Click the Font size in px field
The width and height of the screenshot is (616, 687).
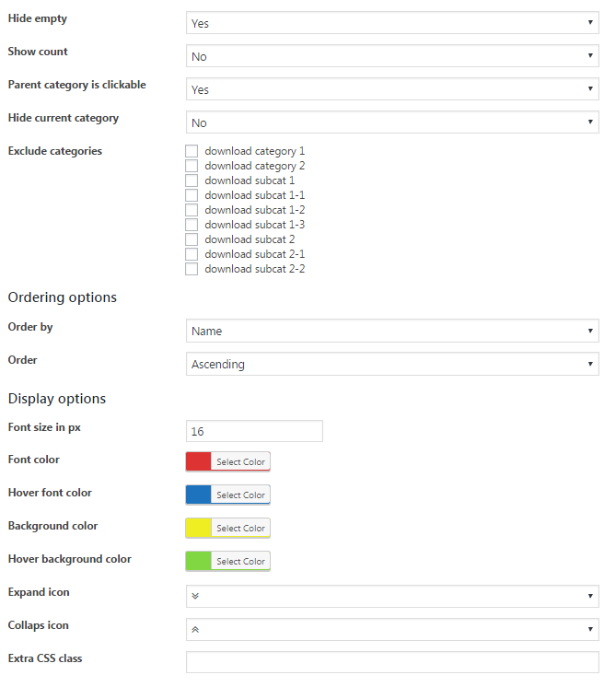pyautogui.click(x=254, y=431)
